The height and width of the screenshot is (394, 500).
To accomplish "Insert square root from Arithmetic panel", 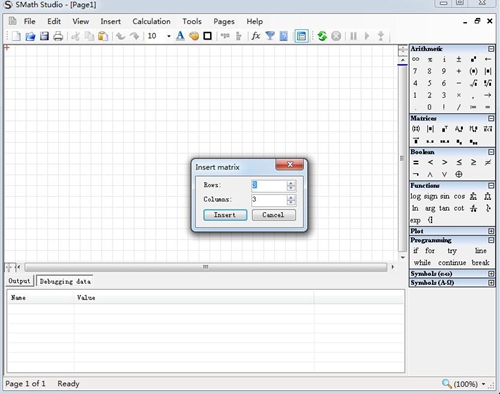I will coord(473,83).
